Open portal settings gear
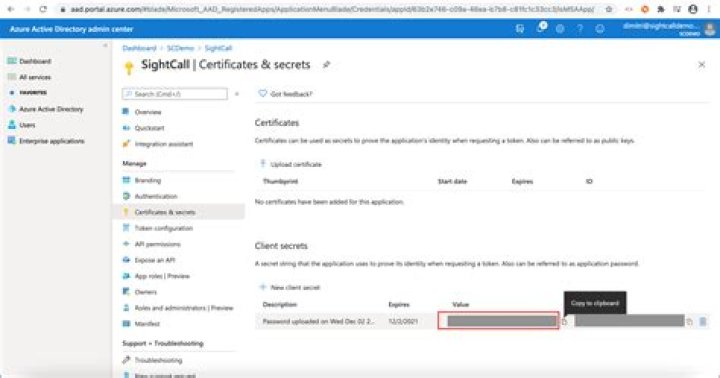This screenshot has height=378, width=720. coord(560,29)
